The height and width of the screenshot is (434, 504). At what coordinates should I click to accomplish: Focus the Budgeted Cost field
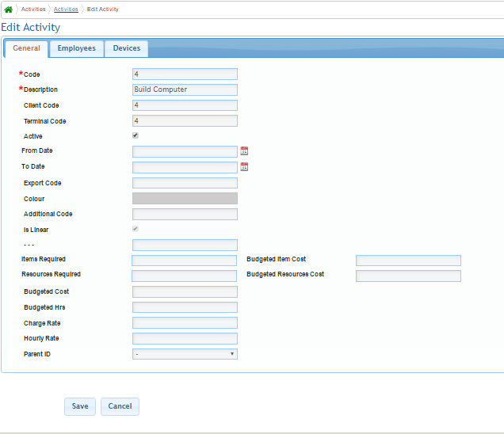click(185, 291)
